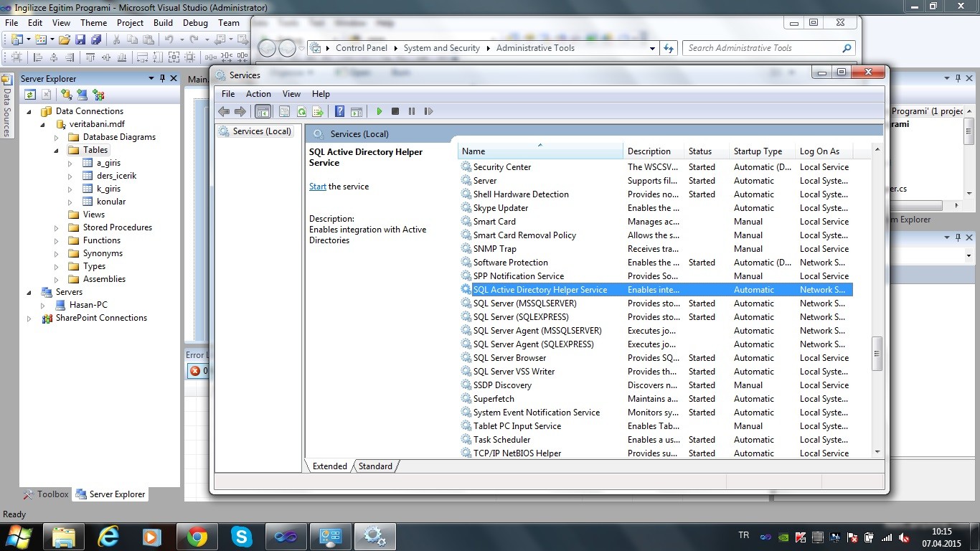Screen dimensions: 980x551
Task: Switch to the Extended tab in Services
Action: click(x=330, y=466)
